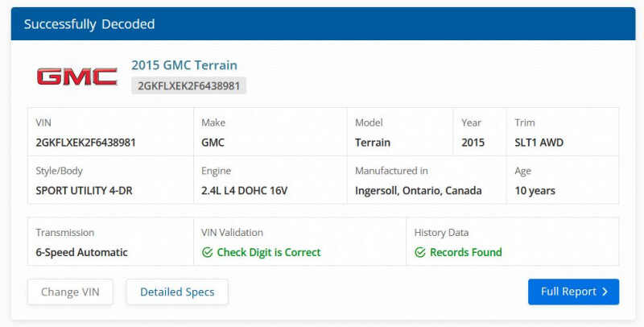Click the Check Digit is Correct text
The width and height of the screenshot is (644, 327).
[x=268, y=253]
